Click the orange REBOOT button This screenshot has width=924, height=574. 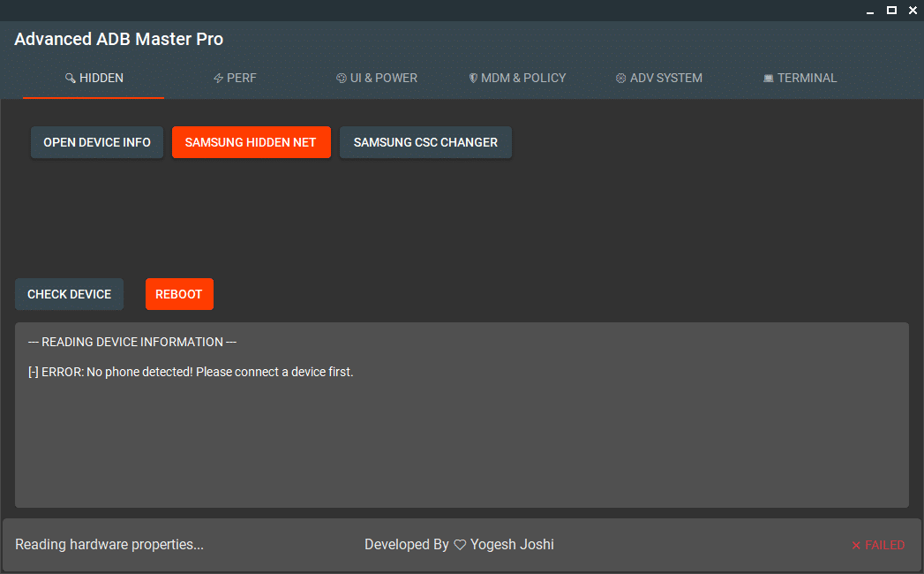tap(179, 294)
